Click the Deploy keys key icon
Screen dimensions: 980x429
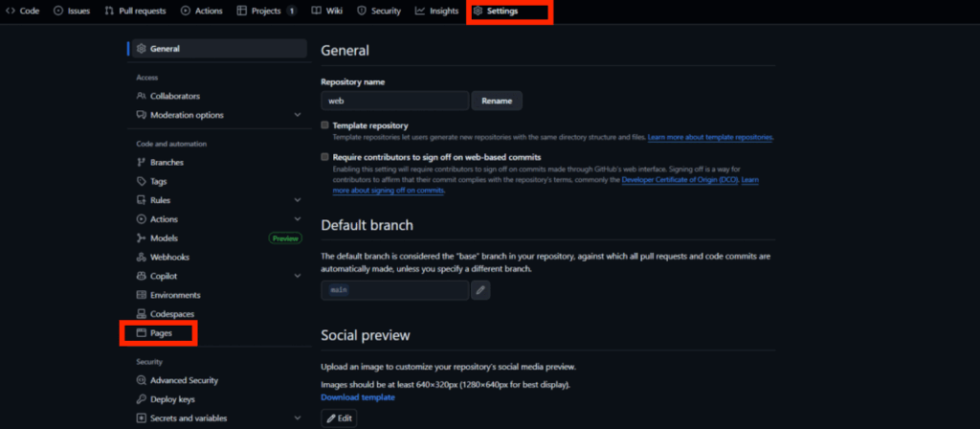(x=142, y=399)
